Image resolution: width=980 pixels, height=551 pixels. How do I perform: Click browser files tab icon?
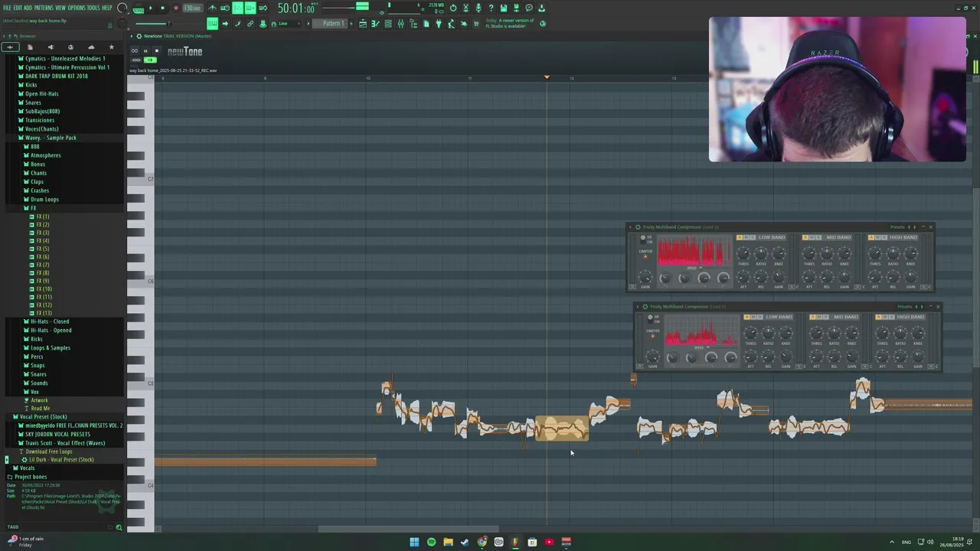[30, 47]
